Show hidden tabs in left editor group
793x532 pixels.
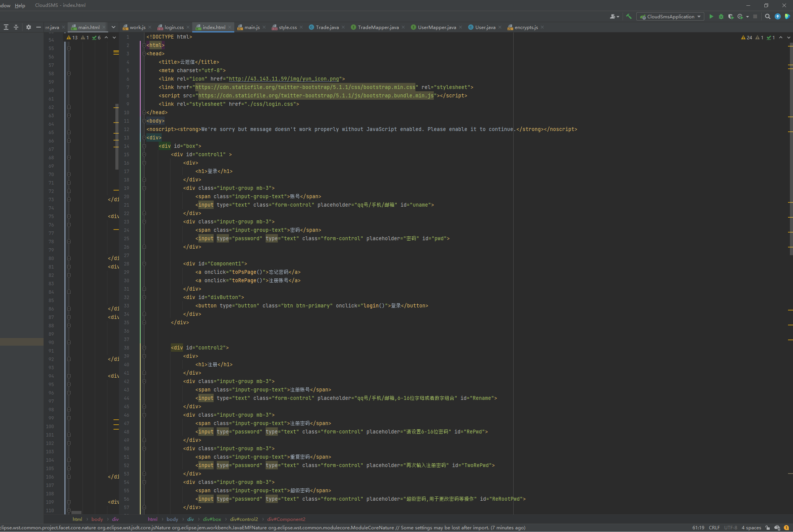(114, 27)
